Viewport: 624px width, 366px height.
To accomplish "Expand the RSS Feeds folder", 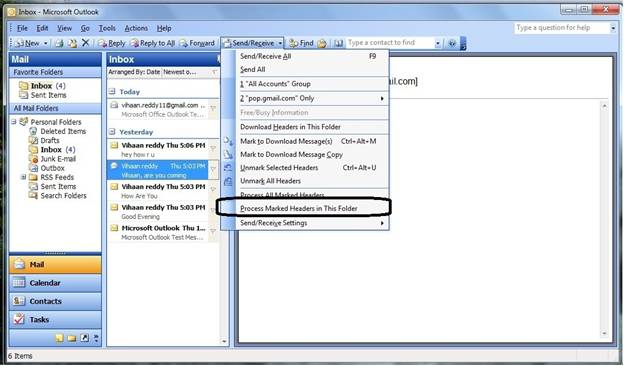I will 23,177.
